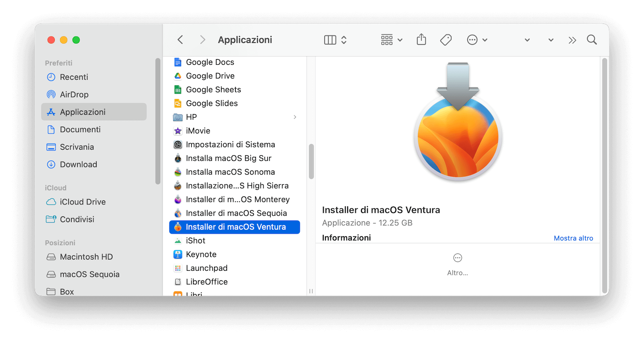Click the file list scrollbar thumb

click(311, 161)
